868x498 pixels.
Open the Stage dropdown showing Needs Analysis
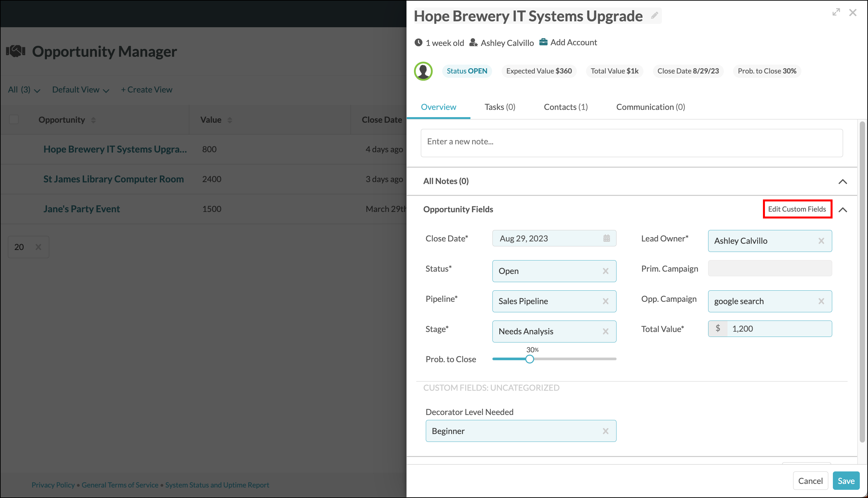coord(554,331)
